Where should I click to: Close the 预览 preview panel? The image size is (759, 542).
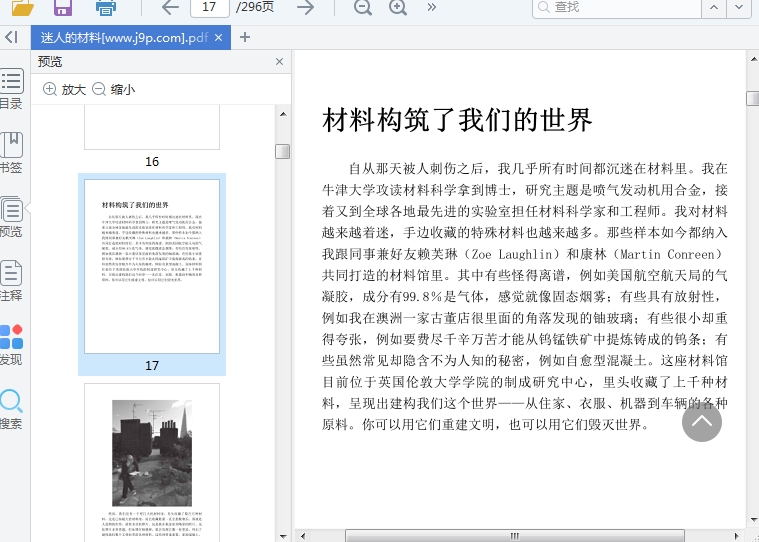coord(279,62)
